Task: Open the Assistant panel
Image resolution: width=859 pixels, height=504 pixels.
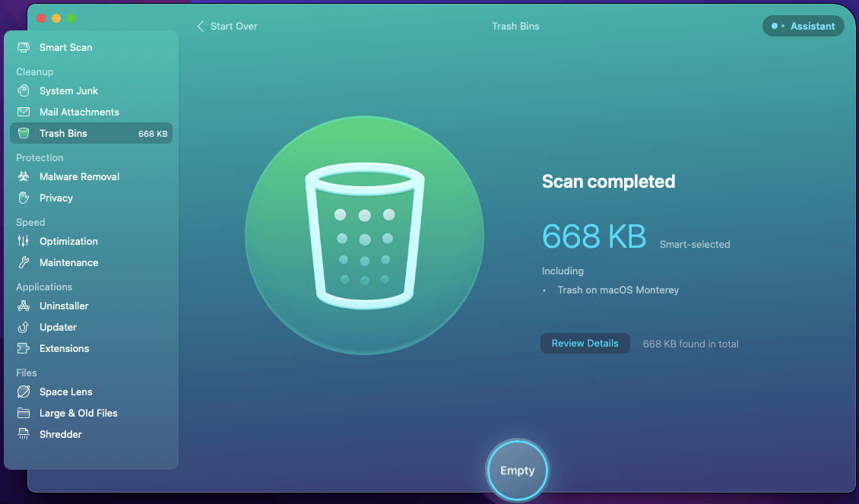Action: click(803, 26)
